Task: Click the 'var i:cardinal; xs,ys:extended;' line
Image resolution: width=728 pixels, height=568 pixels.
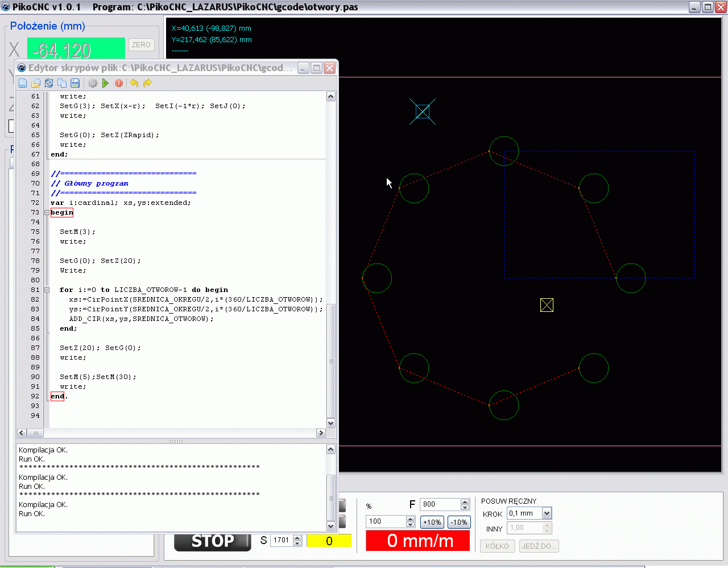Action: (x=121, y=203)
